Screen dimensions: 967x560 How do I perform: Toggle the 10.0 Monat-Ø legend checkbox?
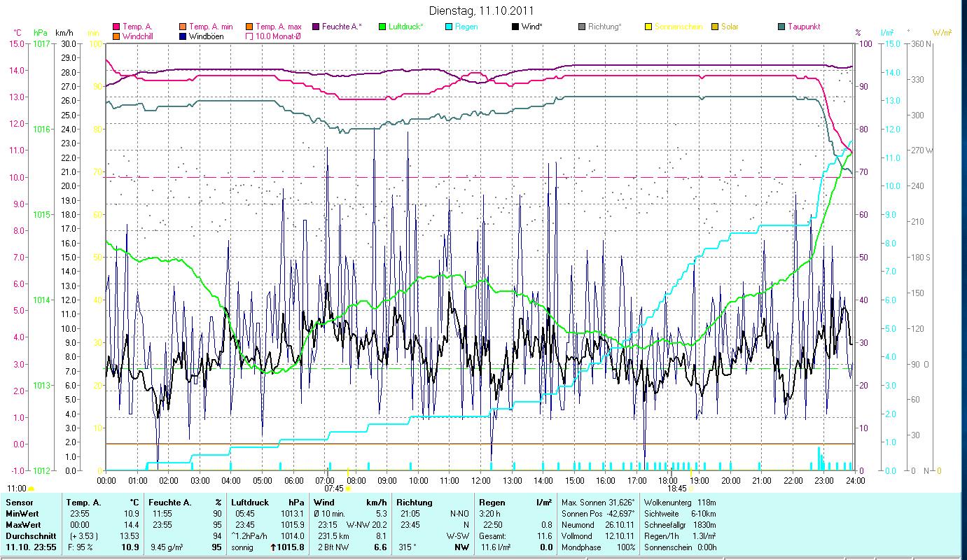(x=250, y=36)
